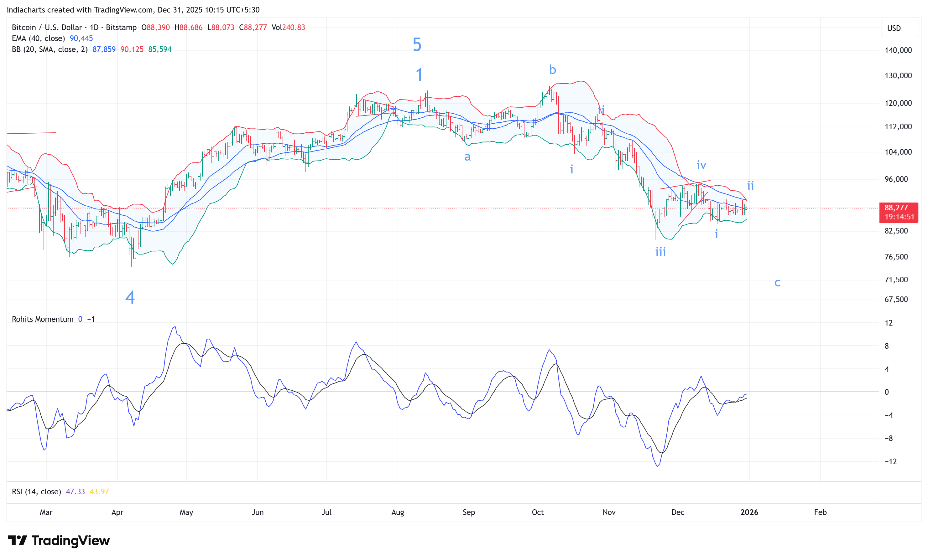Click the 'iii' wave label at November low
This screenshot has width=928, height=560.
coord(660,252)
